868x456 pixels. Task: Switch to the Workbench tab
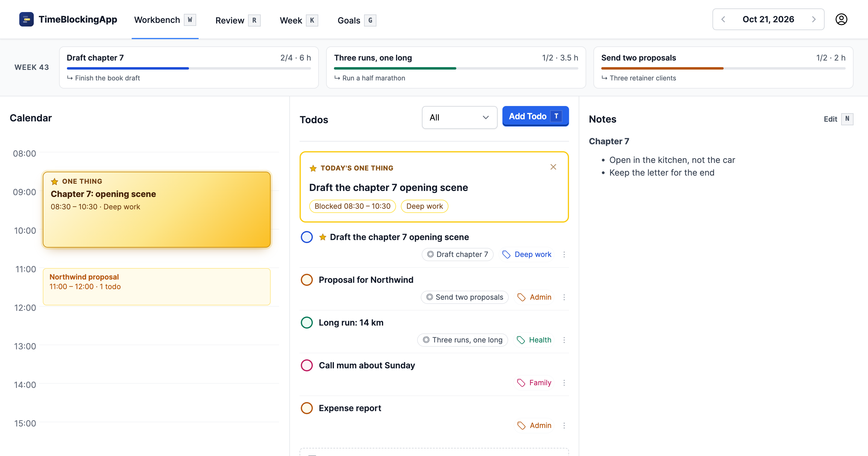tap(165, 20)
